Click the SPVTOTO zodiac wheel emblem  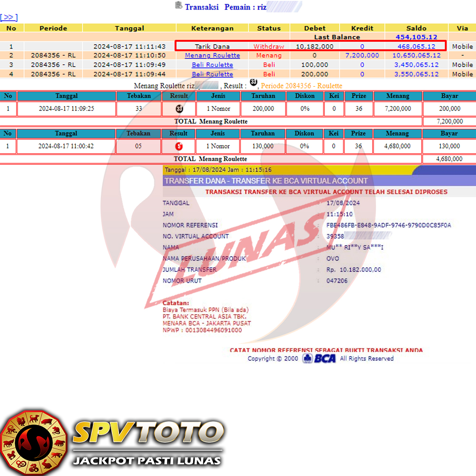32,443
